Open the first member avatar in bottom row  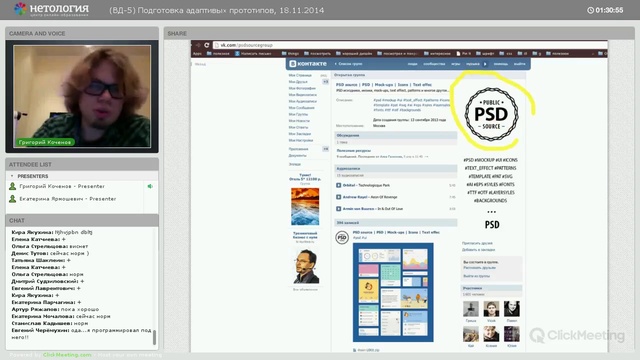point(471,334)
